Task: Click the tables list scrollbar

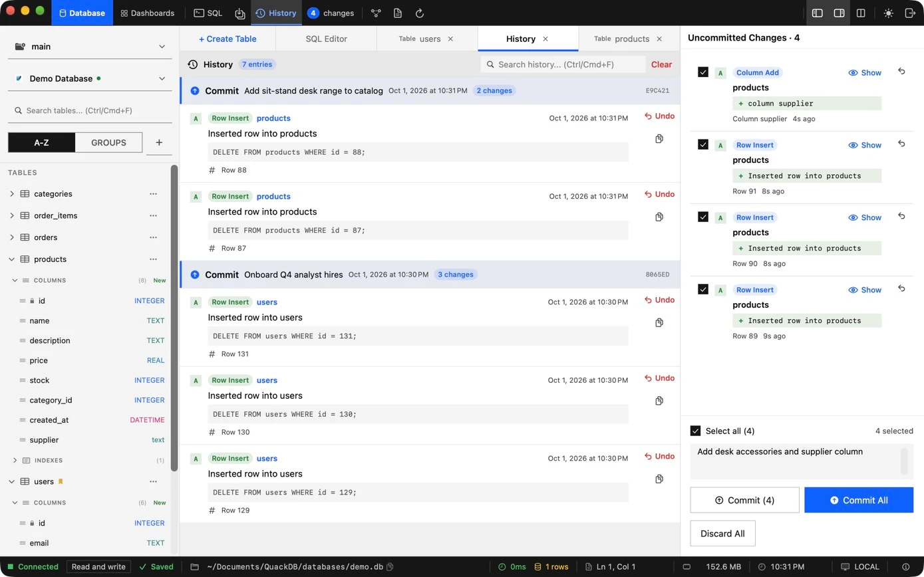Action: pyautogui.click(x=174, y=318)
